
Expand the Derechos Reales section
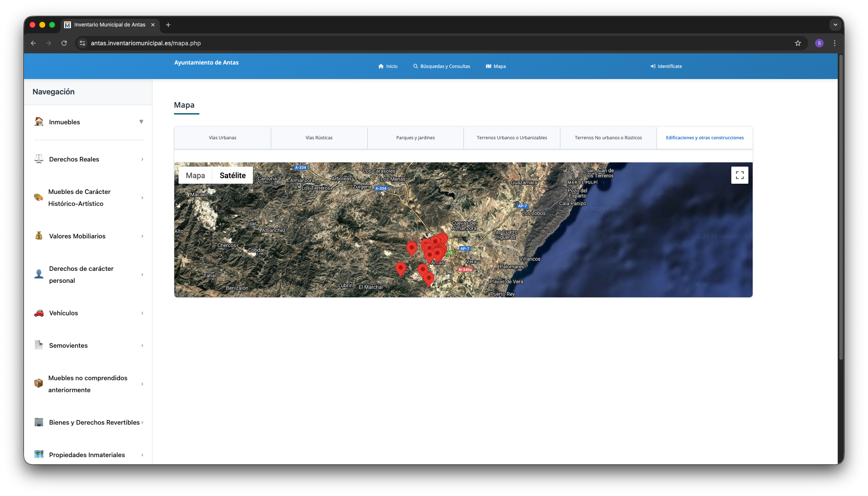click(x=142, y=159)
